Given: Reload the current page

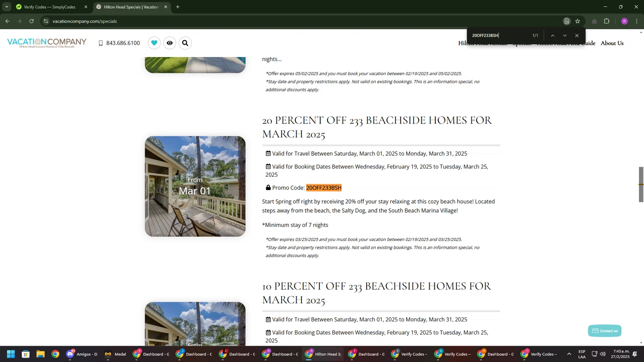Looking at the screenshot, I should [x=31, y=21].
